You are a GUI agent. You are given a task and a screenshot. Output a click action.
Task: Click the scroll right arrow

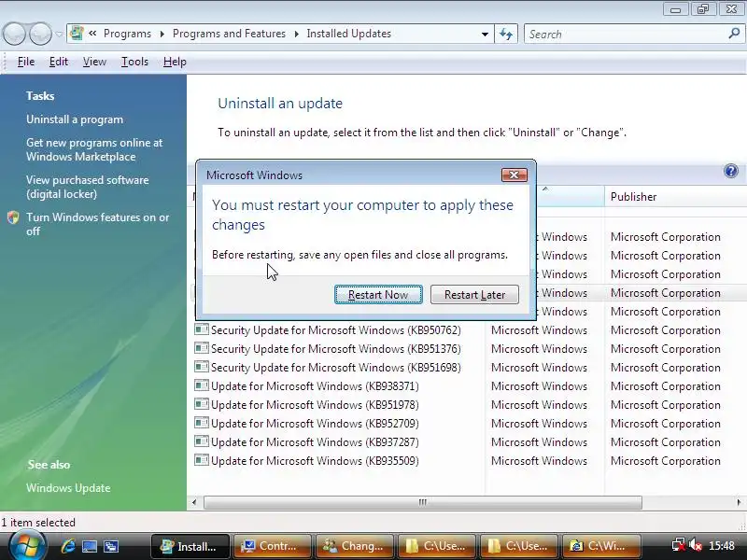click(x=739, y=502)
